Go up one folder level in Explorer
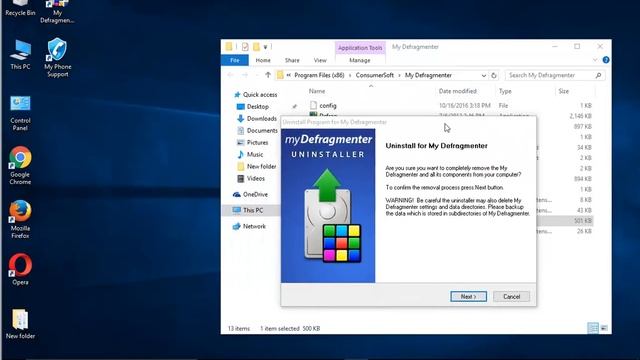 pos(268,75)
